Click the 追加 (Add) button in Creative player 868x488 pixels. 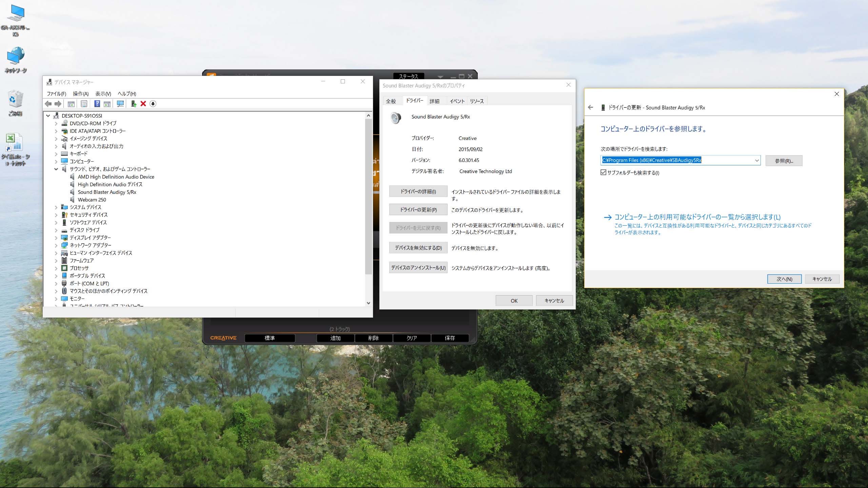point(335,338)
